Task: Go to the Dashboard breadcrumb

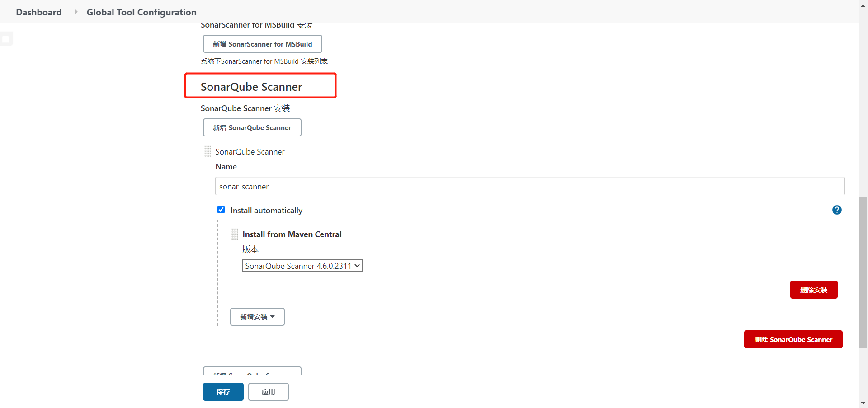Action: pos(39,12)
